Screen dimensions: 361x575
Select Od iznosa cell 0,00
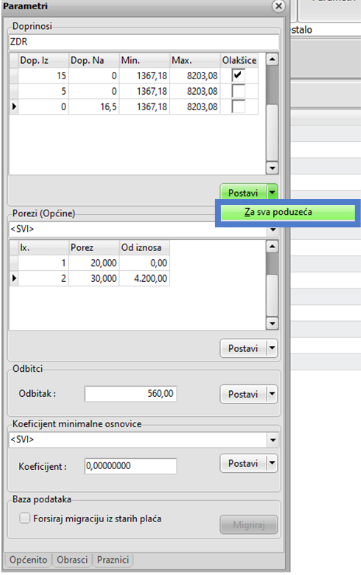(x=145, y=263)
